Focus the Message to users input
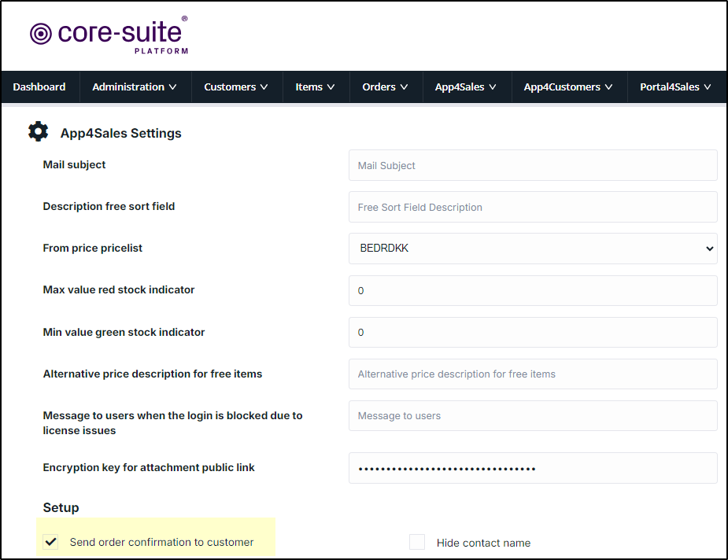 (533, 416)
